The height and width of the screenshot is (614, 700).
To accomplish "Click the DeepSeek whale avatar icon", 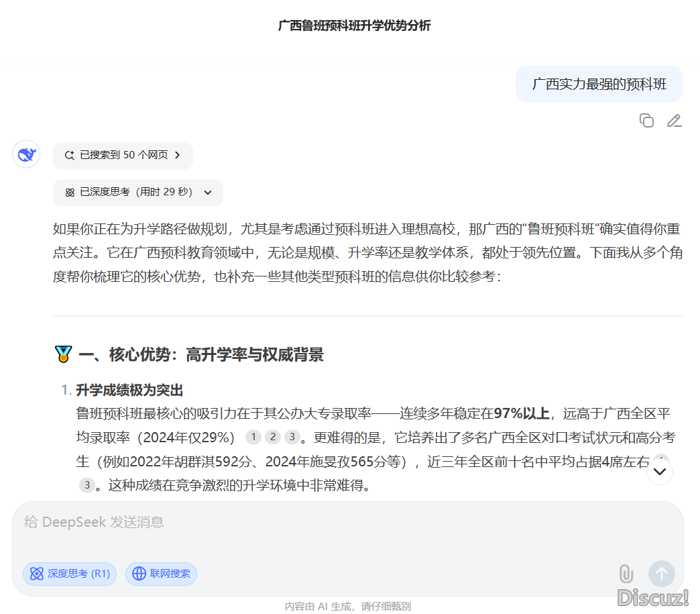I will (26, 154).
